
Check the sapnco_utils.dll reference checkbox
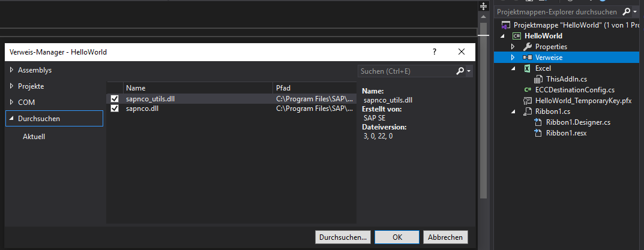(115, 99)
